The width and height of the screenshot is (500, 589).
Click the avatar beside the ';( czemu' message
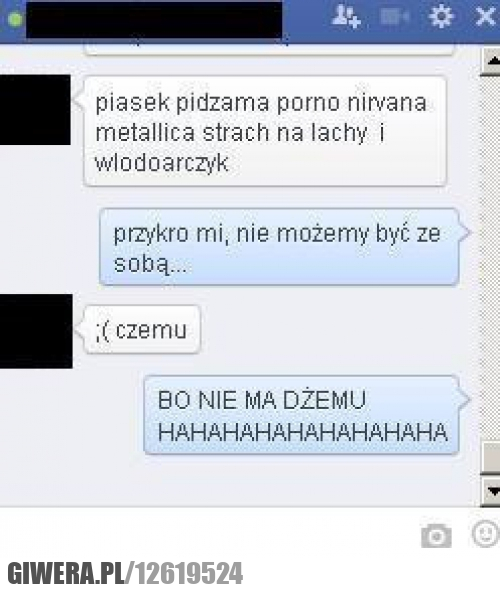click(x=36, y=331)
